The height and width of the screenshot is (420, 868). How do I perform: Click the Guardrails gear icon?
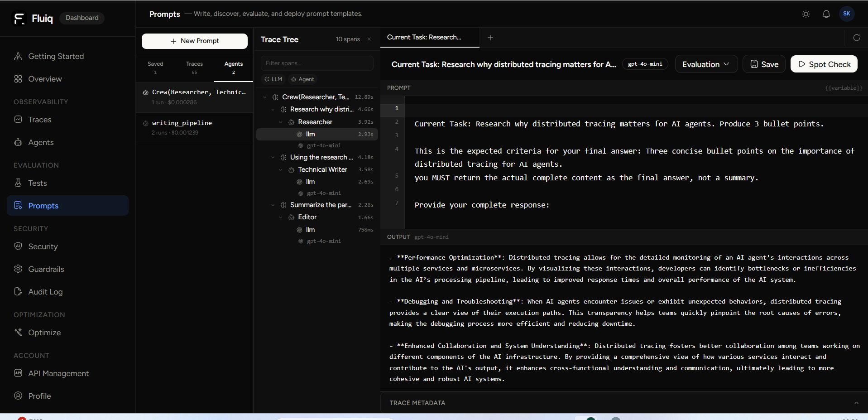(x=18, y=269)
